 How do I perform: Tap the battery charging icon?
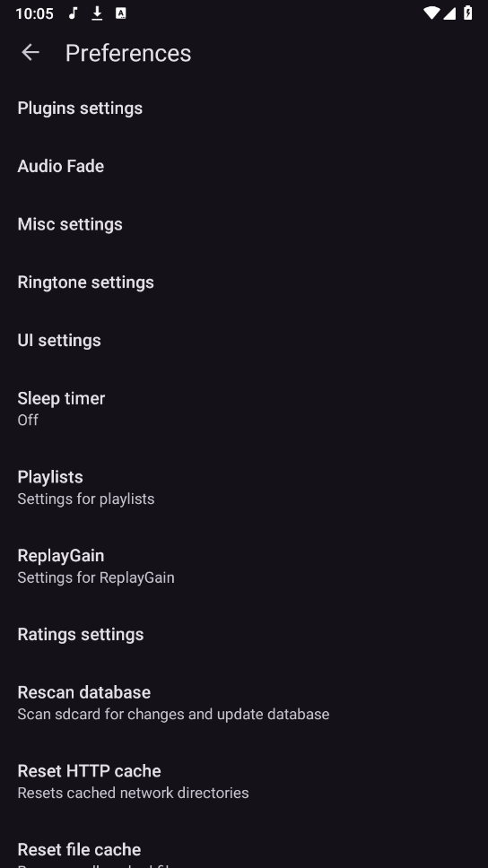pos(468,13)
